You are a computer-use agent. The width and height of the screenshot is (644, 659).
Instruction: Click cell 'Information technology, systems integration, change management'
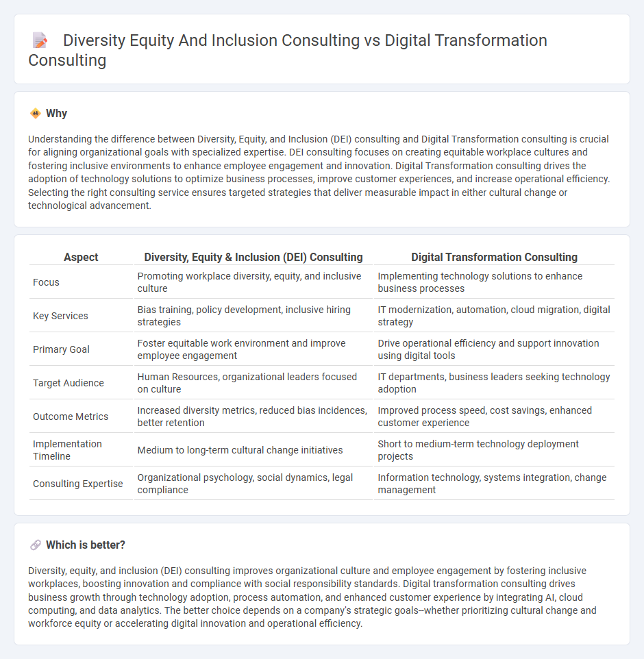494,484
